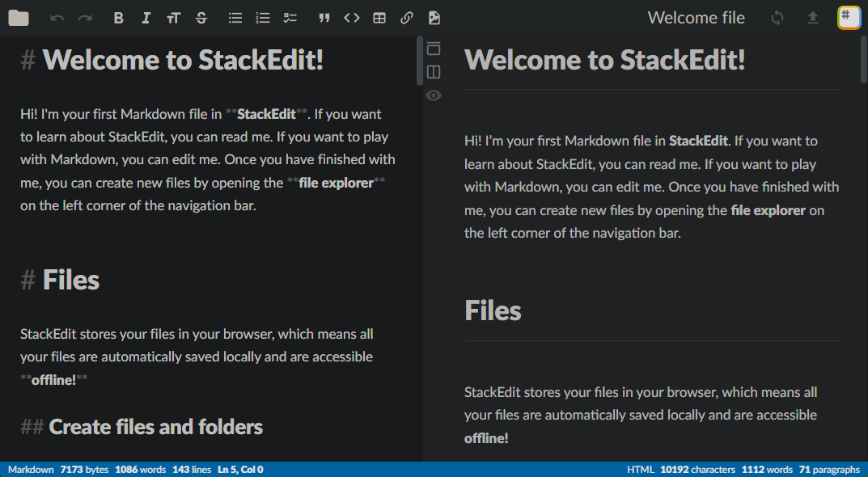Viewport: 868px width, 477px height.
Task: Apply Italic formatting from toolbar
Action: coord(146,18)
